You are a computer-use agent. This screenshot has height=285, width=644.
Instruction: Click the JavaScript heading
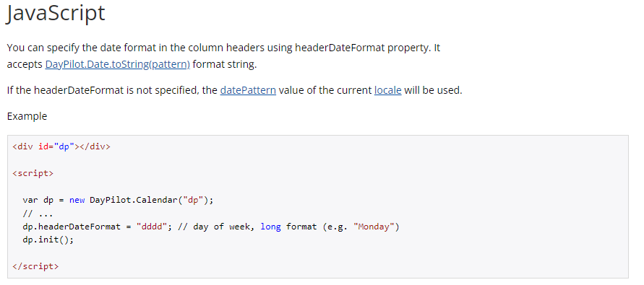(56, 12)
